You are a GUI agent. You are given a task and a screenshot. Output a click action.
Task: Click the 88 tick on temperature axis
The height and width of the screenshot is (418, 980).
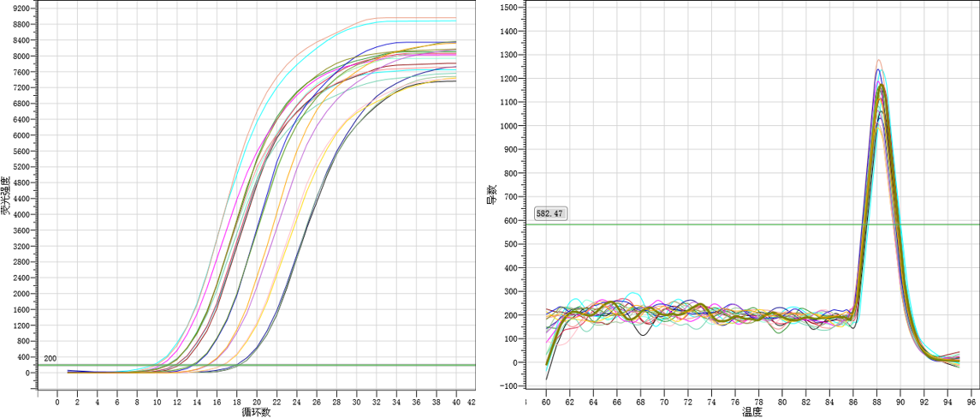[x=878, y=401]
